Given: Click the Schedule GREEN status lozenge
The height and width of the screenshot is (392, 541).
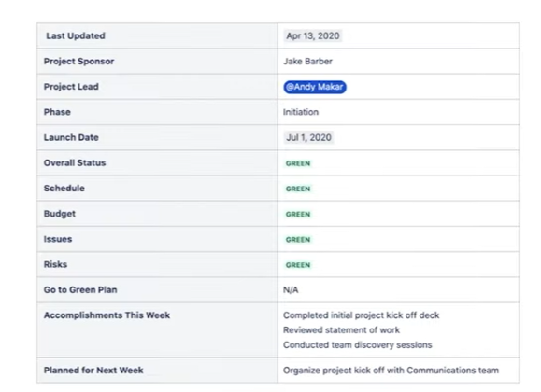Looking at the screenshot, I should 298,189.
